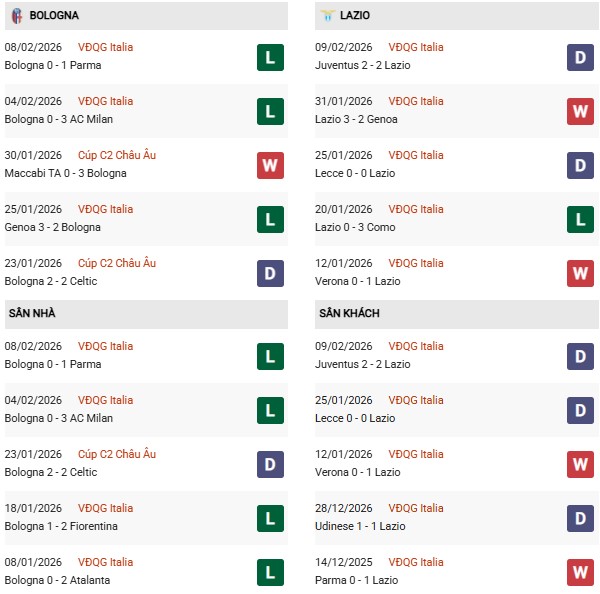The image size is (600, 594).
Task: Click W badge for Parma 0 - 1 Lazio
Action: 581,572
